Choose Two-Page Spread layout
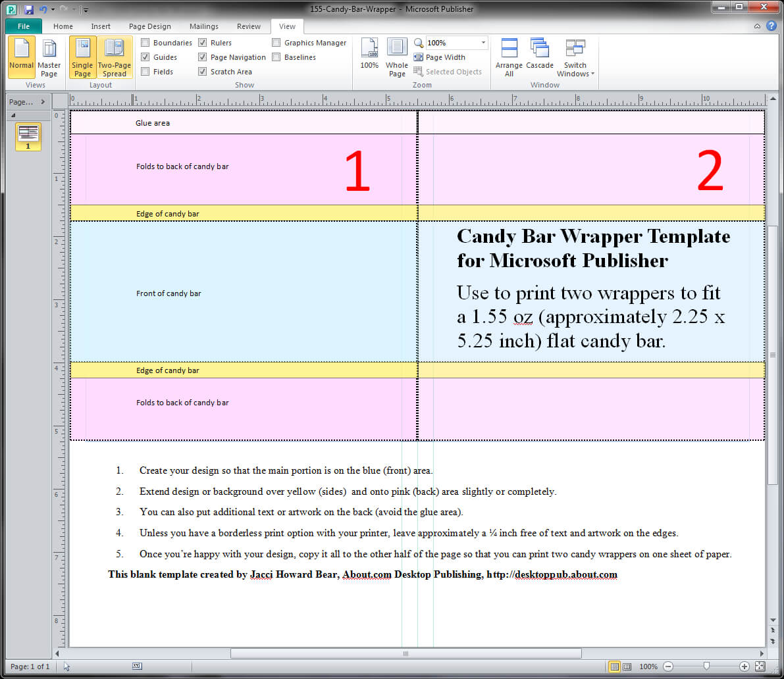The image size is (784, 679). coord(114,57)
